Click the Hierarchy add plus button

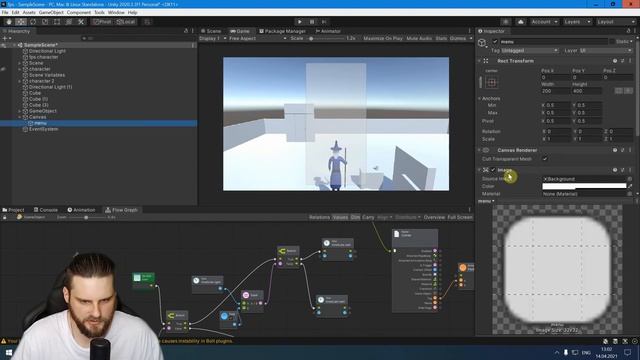(5, 38)
